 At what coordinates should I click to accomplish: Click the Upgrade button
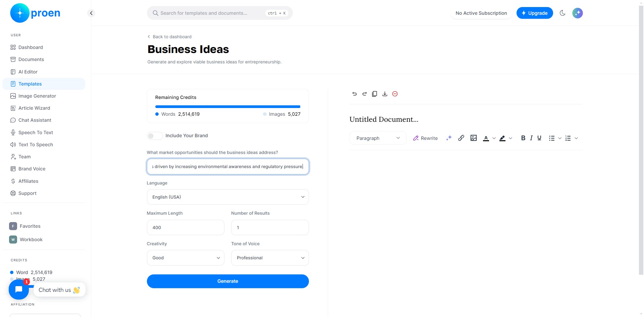point(535,13)
